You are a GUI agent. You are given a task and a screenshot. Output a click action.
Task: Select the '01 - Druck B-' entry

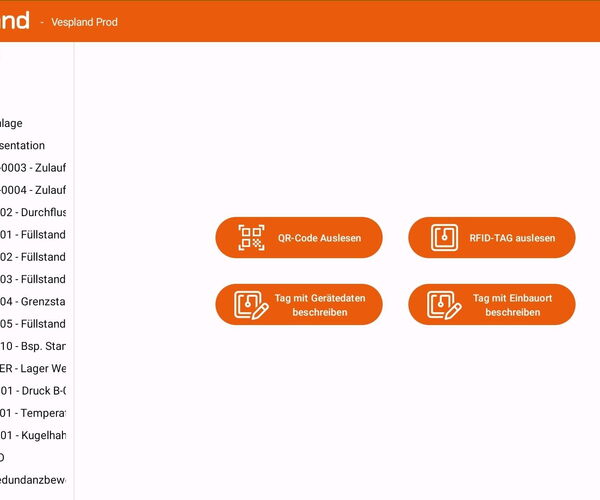(33, 390)
